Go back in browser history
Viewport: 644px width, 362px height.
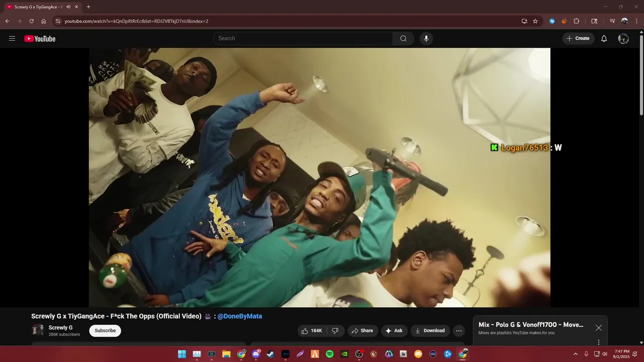coord(8,21)
